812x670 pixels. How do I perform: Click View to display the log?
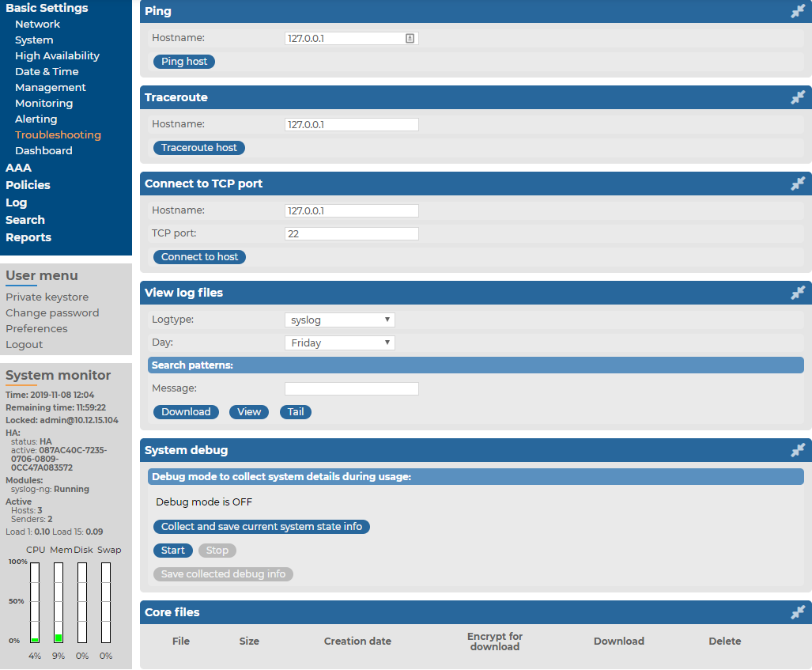(x=249, y=412)
